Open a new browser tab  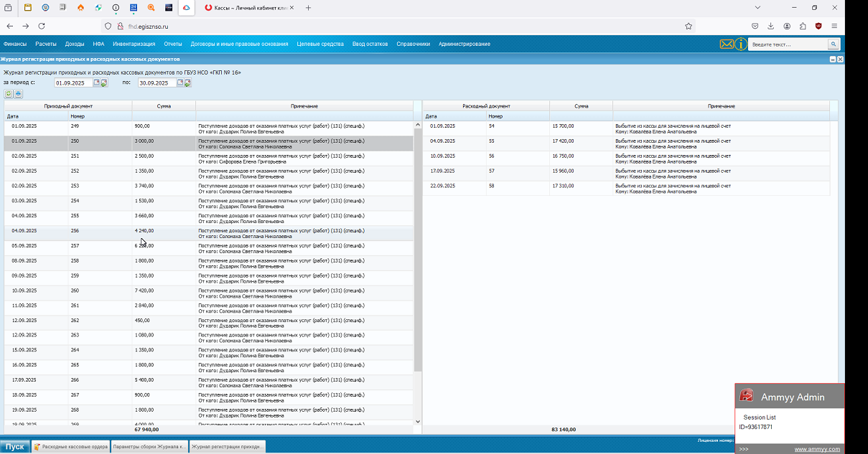(x=309, y=7)
